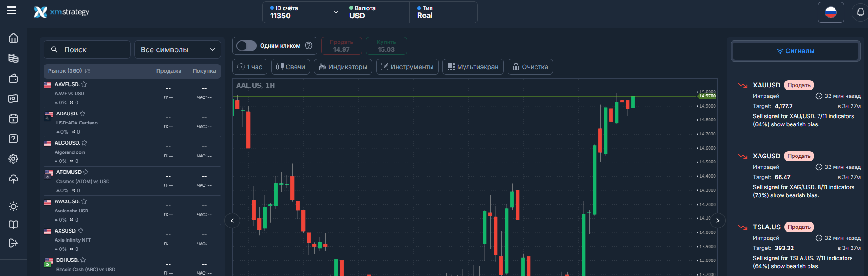Add ATOMUSD to favorites star
The height and width of the screenshot is (276, 868).
[86, 172]
